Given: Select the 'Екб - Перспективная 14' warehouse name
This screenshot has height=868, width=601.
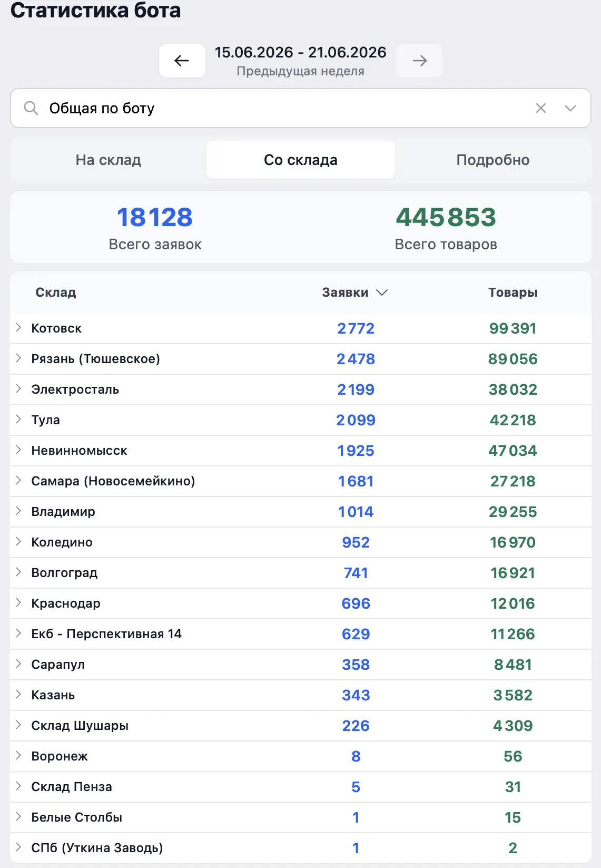Looking at the screenshot, I should [x=106, y=634].
